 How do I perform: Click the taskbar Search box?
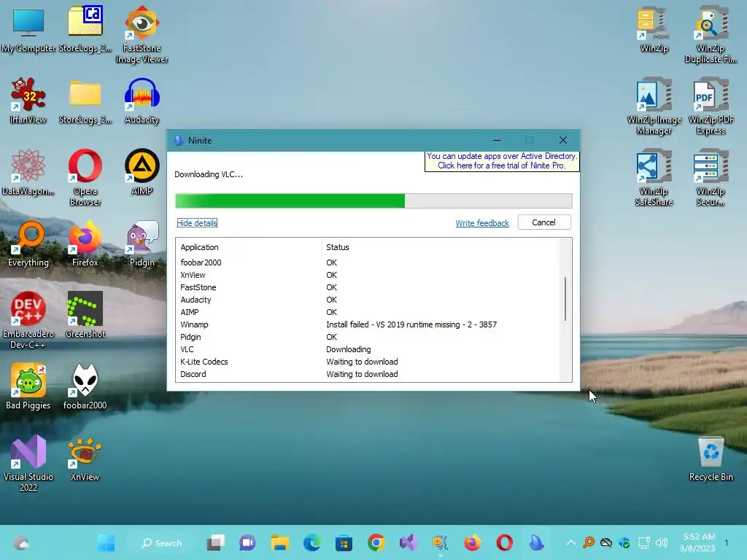161,542
